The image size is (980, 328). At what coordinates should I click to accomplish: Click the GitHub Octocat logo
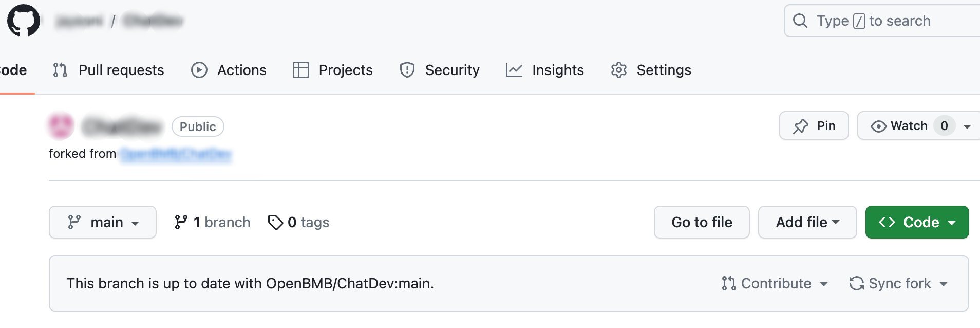[24, 21]
